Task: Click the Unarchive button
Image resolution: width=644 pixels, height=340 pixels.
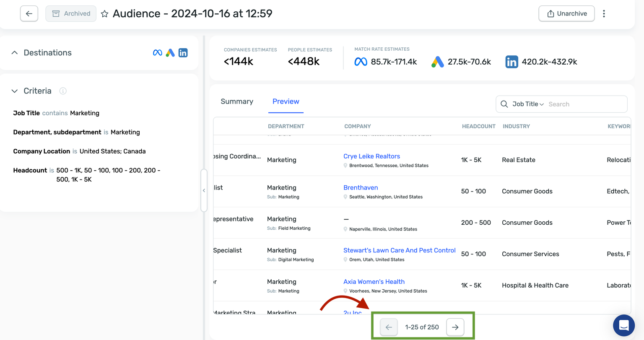Action: coord(566,14)
